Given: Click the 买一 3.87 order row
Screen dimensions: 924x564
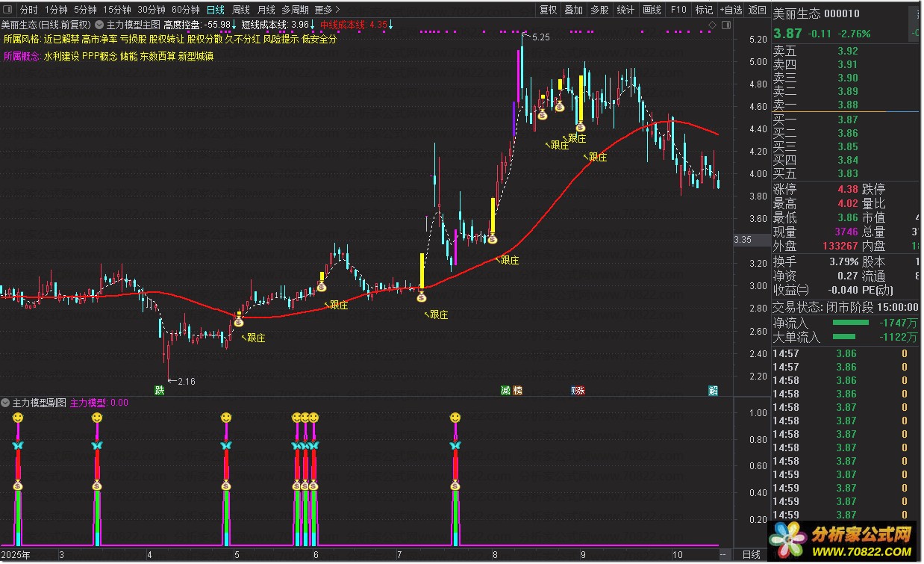Looking at the screenshot, I should tap(845, 120).
